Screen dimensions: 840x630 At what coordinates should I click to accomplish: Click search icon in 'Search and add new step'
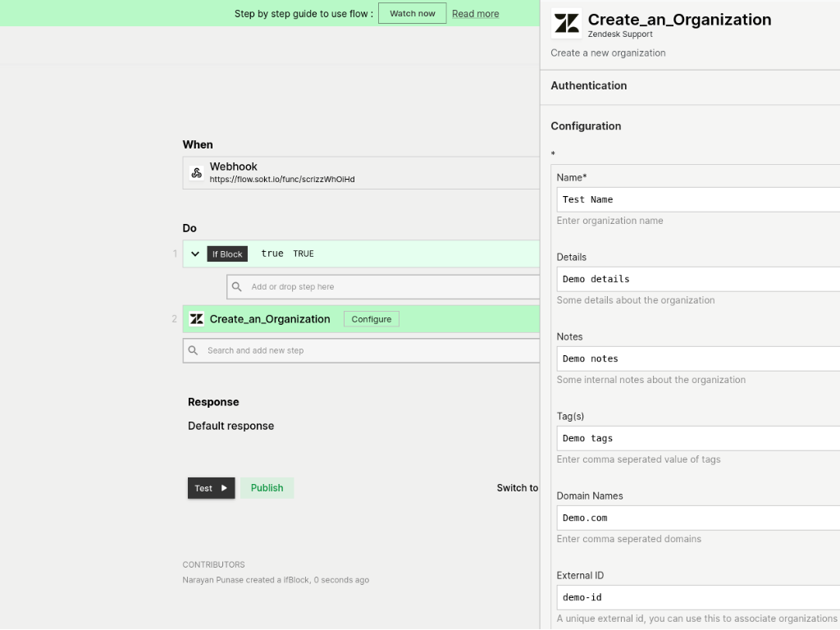[x=194, y=350]
